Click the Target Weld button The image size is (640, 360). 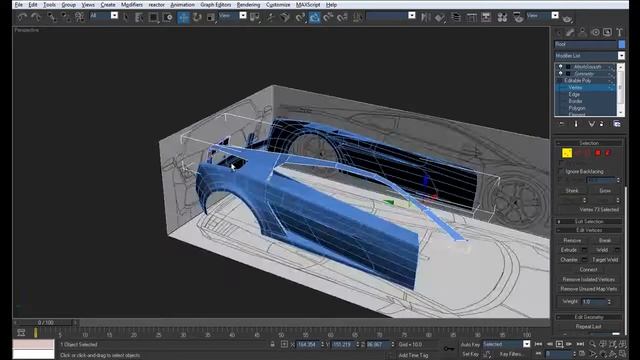[x=605, y=260]
